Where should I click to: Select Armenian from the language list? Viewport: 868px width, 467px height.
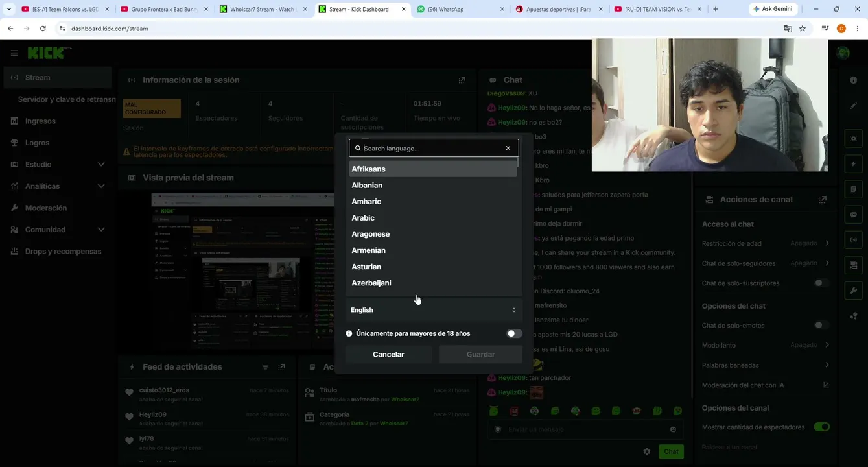point(432,250)
